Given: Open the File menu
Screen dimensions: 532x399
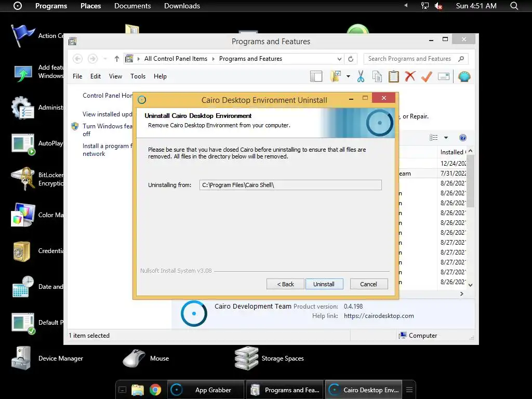Looking at the screenshot, I should click(77, 76).
